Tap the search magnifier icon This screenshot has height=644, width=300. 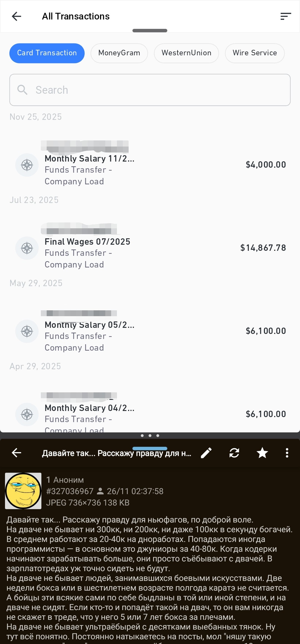pos(22,90)
